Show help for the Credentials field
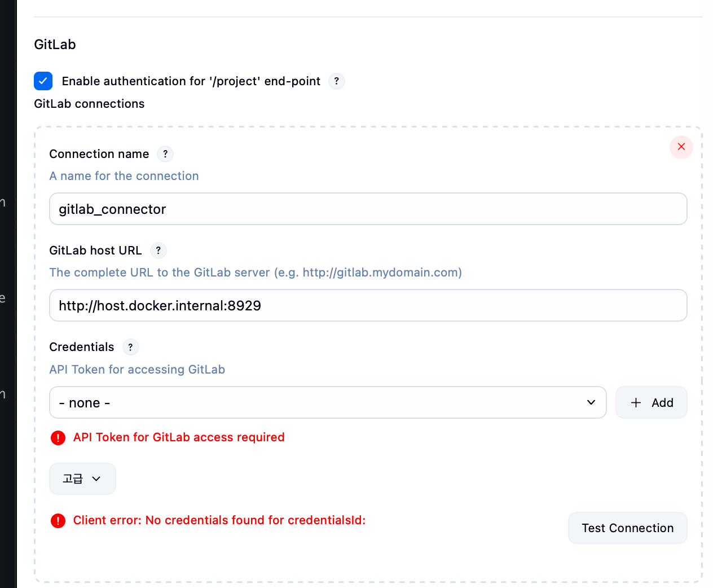This screenshot has height=588, width=713. [x=130, y=347]
